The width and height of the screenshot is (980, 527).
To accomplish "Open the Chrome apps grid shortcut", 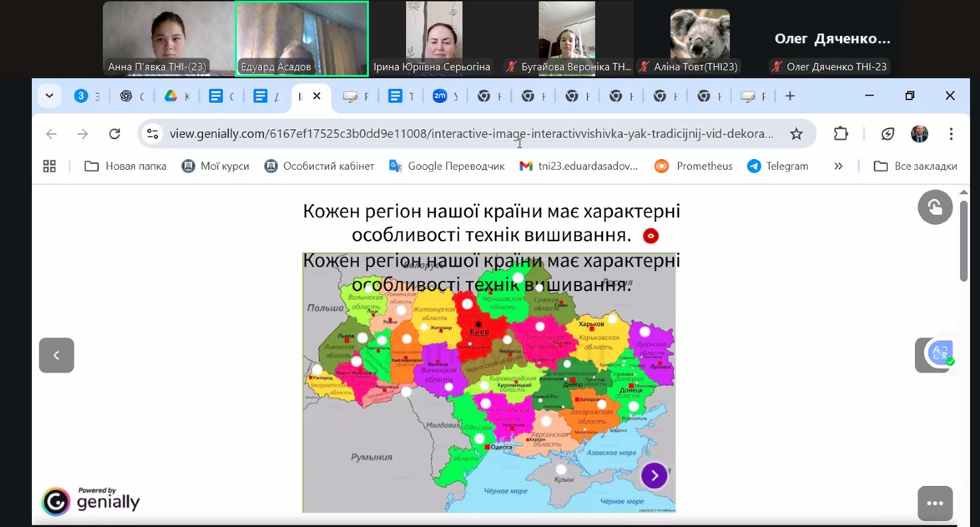I will [49, 166].
